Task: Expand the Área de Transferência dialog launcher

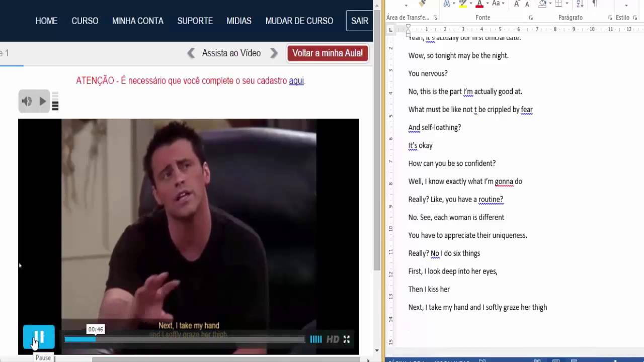Action: click(x=435, y=18)
